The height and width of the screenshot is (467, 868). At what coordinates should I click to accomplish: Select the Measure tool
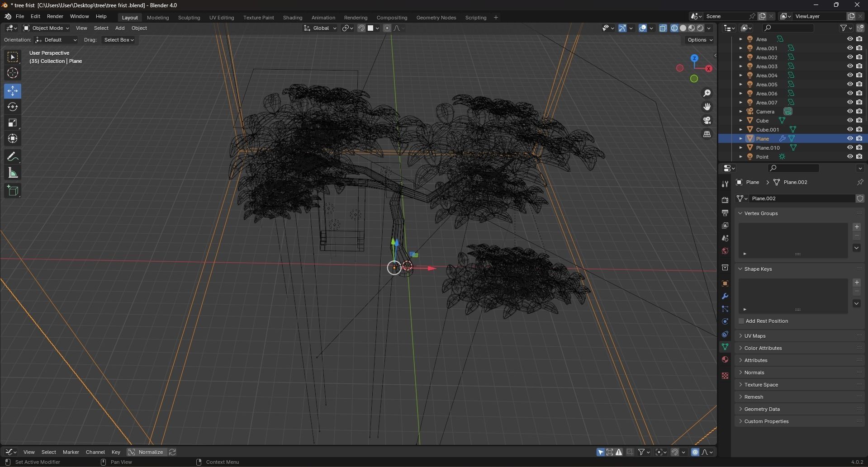13,173
